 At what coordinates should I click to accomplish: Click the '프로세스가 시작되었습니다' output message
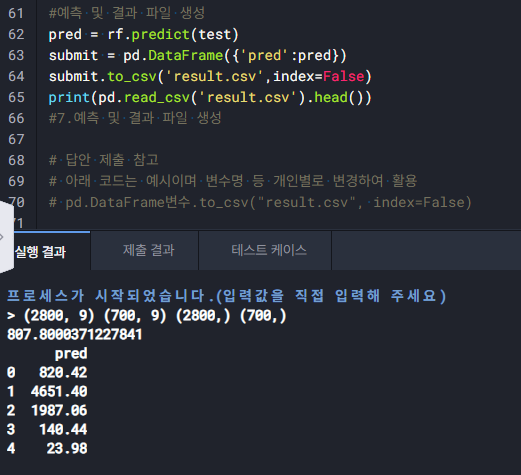click(x=227, y=296)
